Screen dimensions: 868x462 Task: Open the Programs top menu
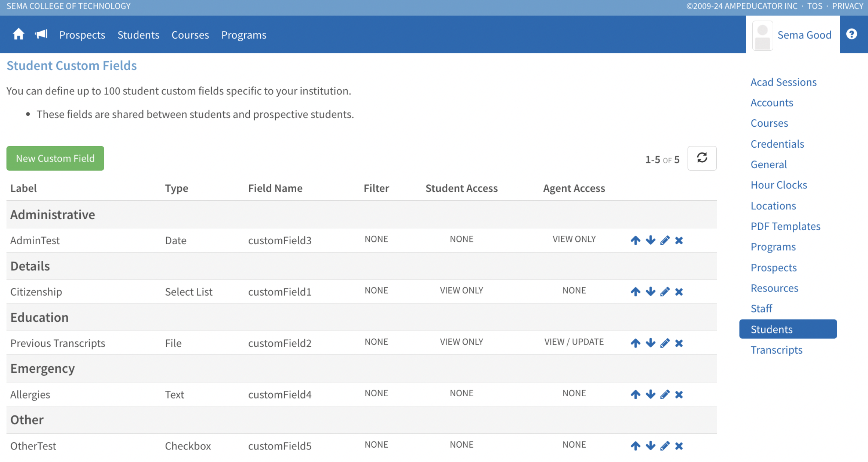coord(244,35)
